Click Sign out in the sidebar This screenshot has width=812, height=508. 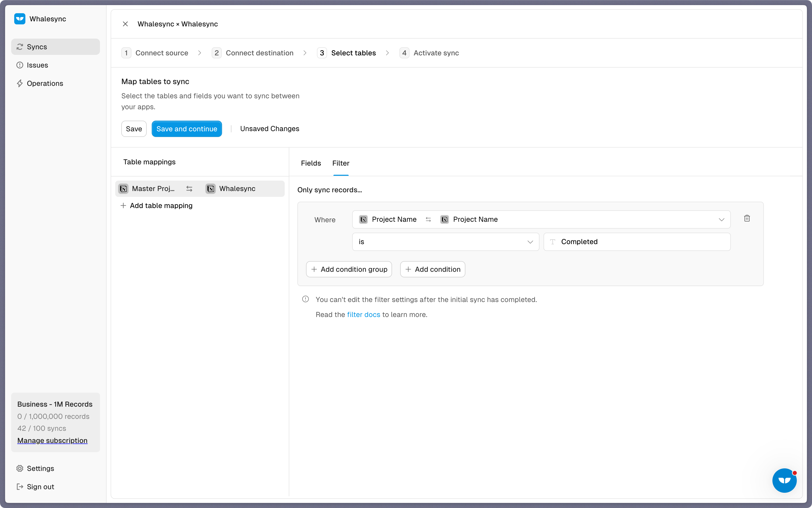click(x=55, y=487)
